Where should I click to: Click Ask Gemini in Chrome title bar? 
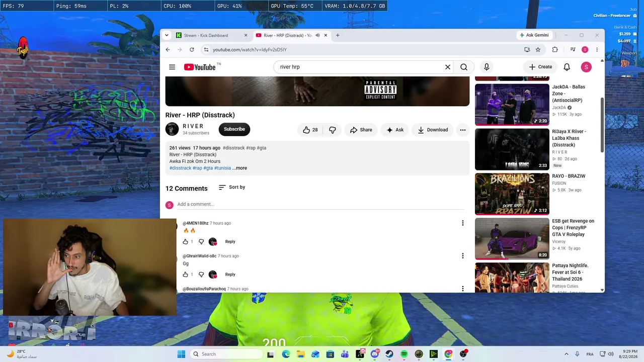534,35
